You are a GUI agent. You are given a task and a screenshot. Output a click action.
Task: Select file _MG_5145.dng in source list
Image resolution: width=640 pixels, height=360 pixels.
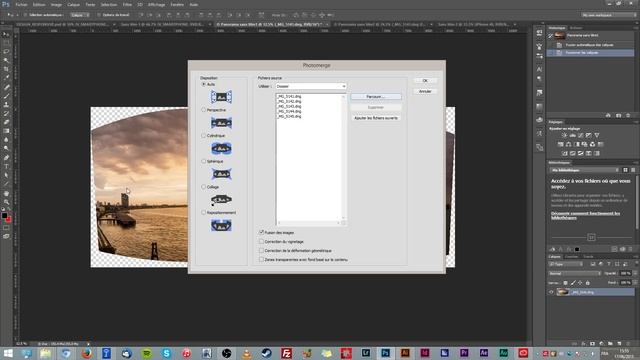[x=289, y=116]
